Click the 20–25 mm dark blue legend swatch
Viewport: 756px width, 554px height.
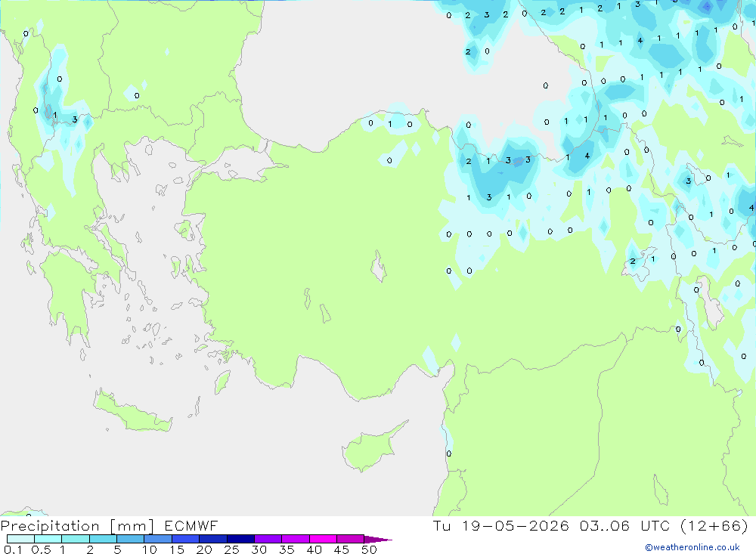(x=212, y=539)
